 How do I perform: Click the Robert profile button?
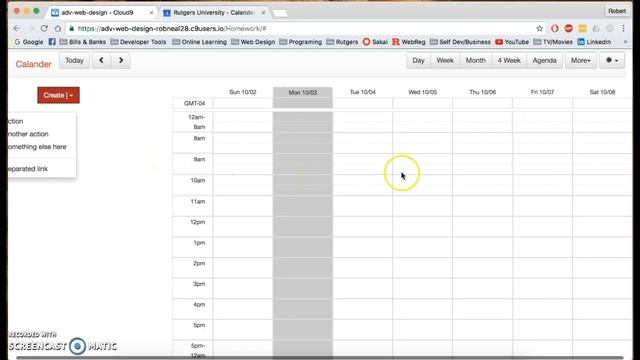point(617,11)
